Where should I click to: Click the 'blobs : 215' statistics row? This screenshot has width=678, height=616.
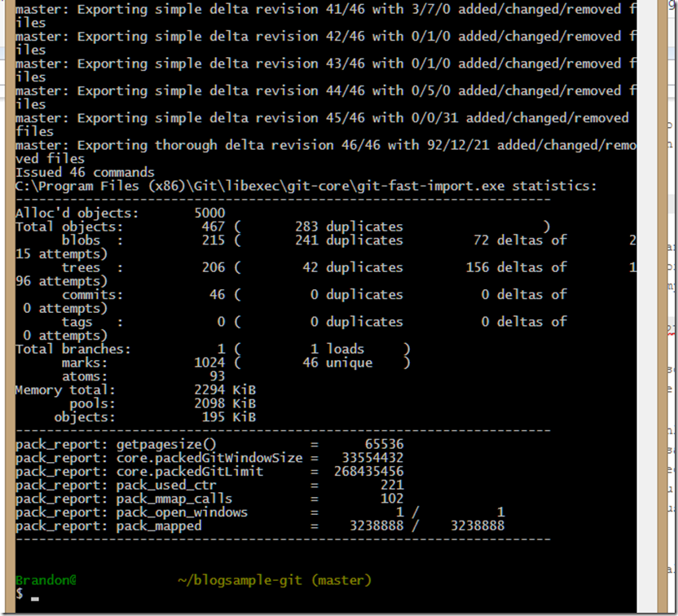pos(326,247)
